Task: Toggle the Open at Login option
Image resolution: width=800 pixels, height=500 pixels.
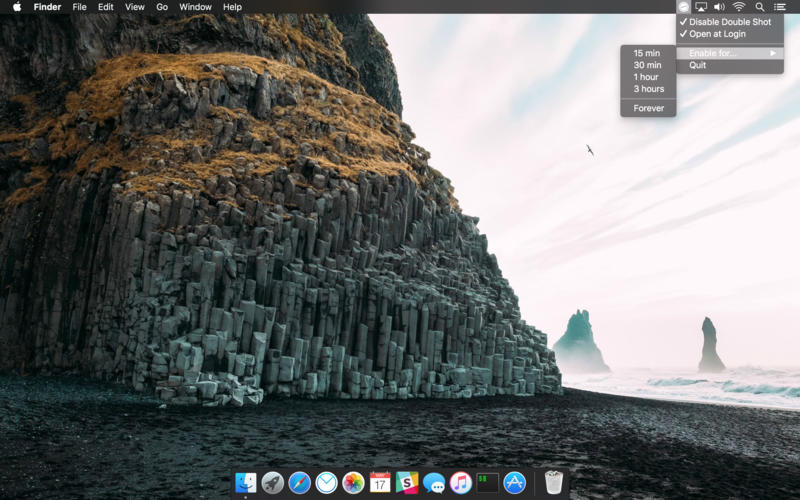Action: click(x=717, y=34)
